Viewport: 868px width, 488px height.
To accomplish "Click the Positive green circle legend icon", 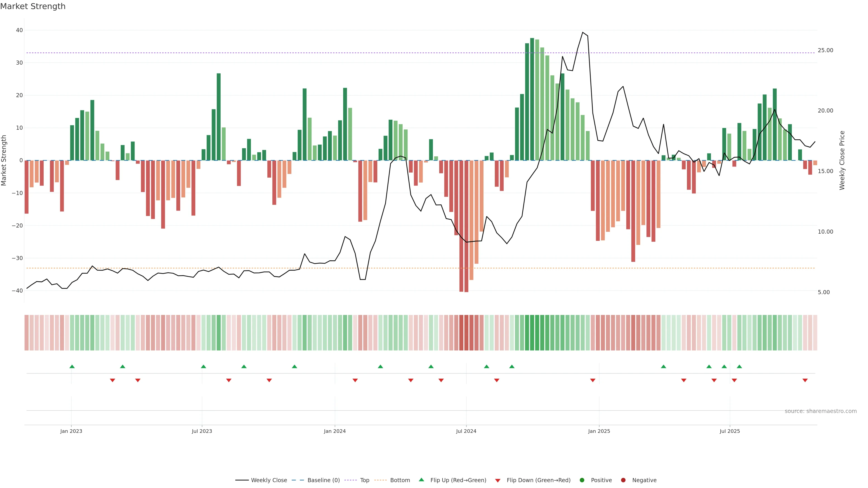I will pos(582,480).
